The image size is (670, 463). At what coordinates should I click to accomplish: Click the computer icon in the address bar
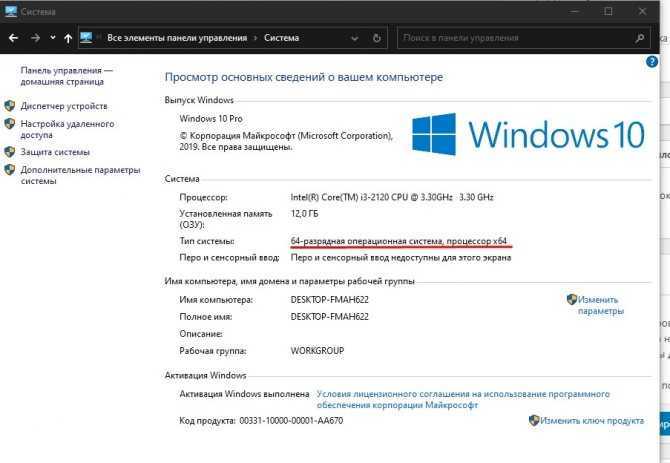(86, 38)
